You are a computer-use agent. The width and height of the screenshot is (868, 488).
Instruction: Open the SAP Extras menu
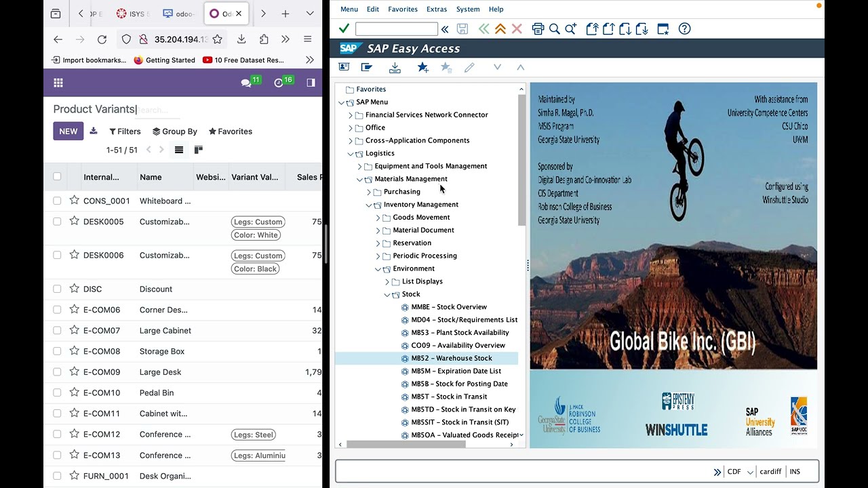click(437, 9)
